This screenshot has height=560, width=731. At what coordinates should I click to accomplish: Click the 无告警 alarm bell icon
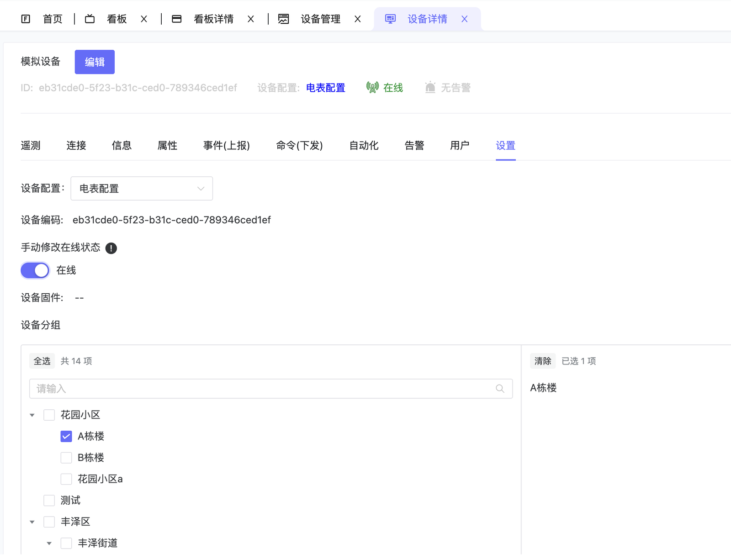(430, 87)
